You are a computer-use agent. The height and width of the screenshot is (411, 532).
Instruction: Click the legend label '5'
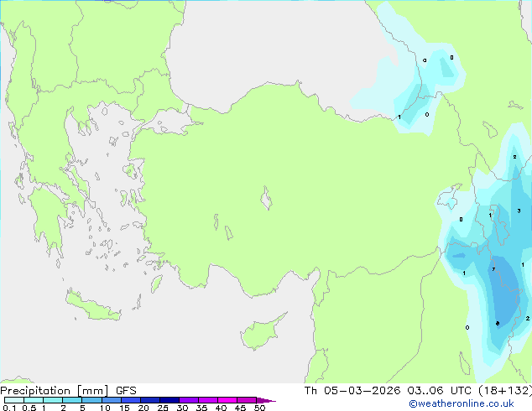(82, 408)
